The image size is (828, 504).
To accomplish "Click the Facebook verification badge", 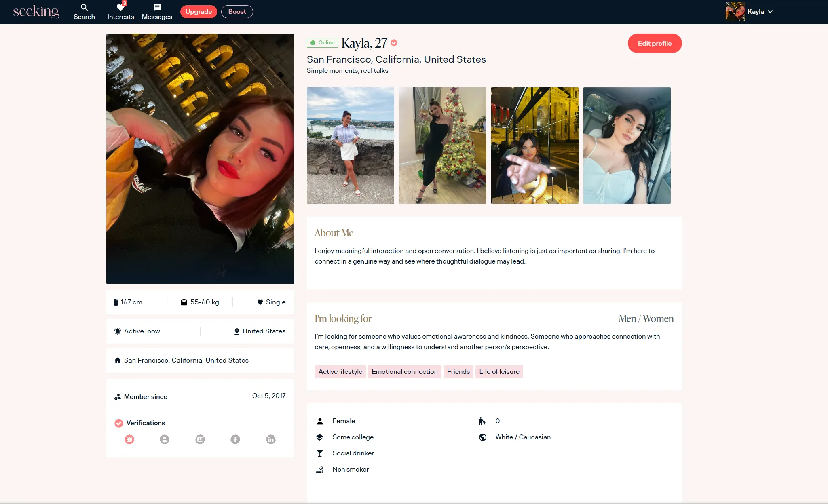I will click(x=235, y=439).
